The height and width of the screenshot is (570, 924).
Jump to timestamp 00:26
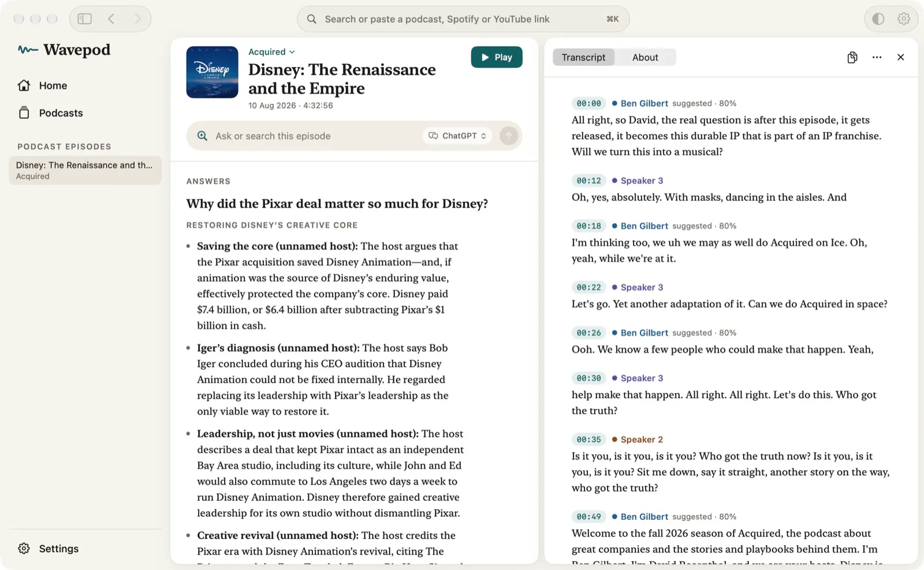point(588,333)
